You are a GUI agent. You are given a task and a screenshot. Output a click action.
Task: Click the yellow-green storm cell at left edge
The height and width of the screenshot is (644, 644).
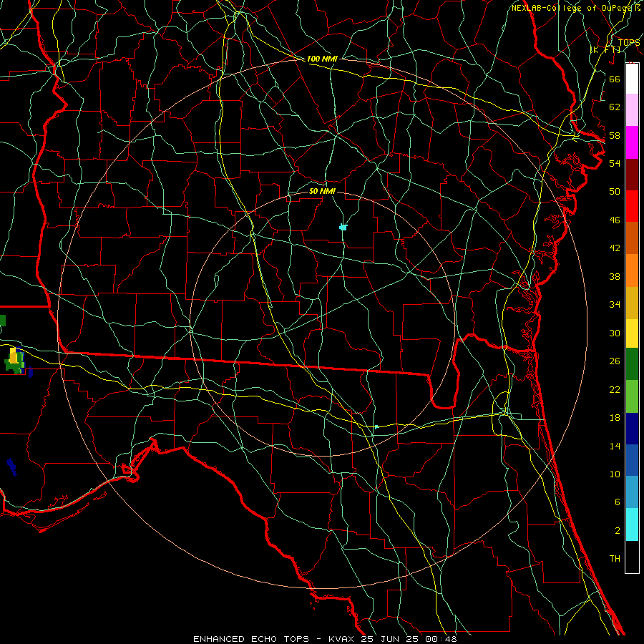click(x=14, y=360)
